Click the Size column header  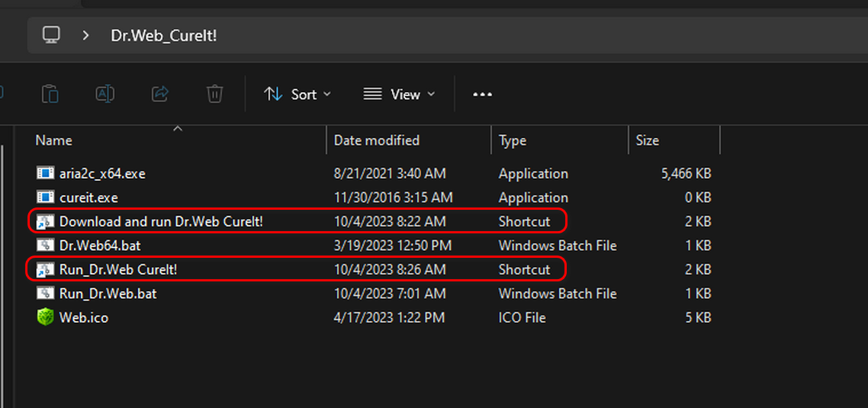coord(647,140)
